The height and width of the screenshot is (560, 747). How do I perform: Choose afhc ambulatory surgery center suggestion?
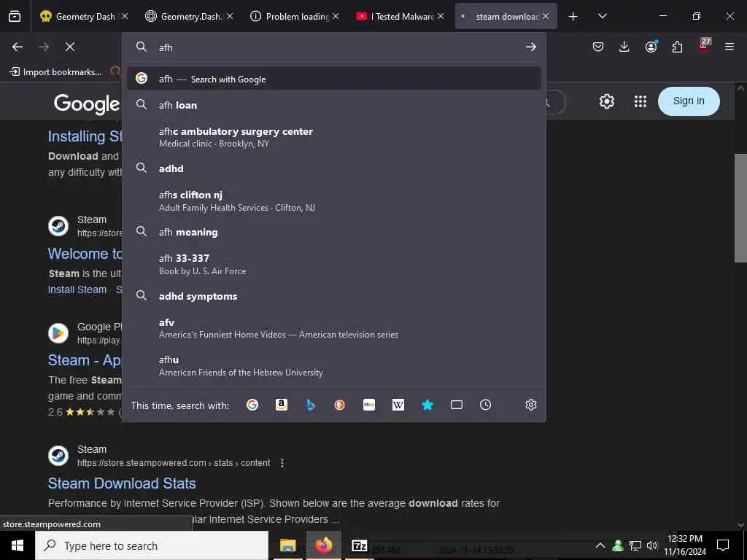pyautogui.click(x=334, y=137)
